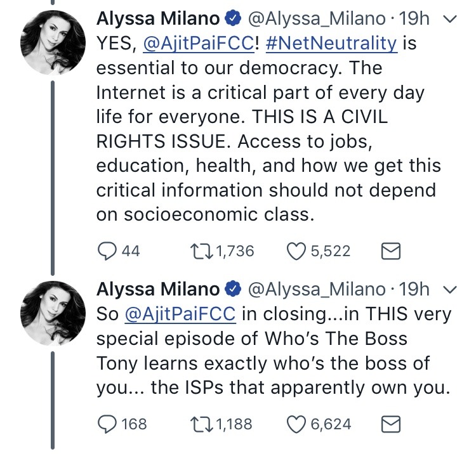Like the Who's The Boss tweet

pyautogui.click(x=297, y=424)
